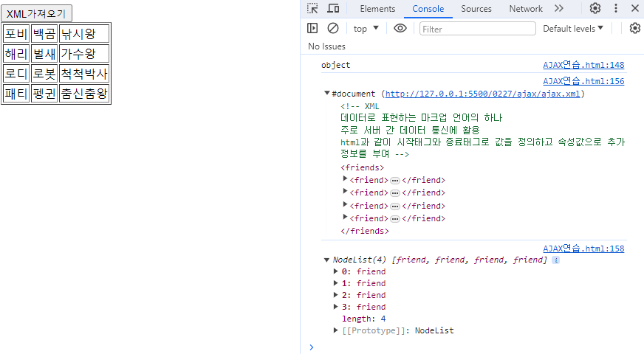Click table cell 해리

[x=16, y=54]
